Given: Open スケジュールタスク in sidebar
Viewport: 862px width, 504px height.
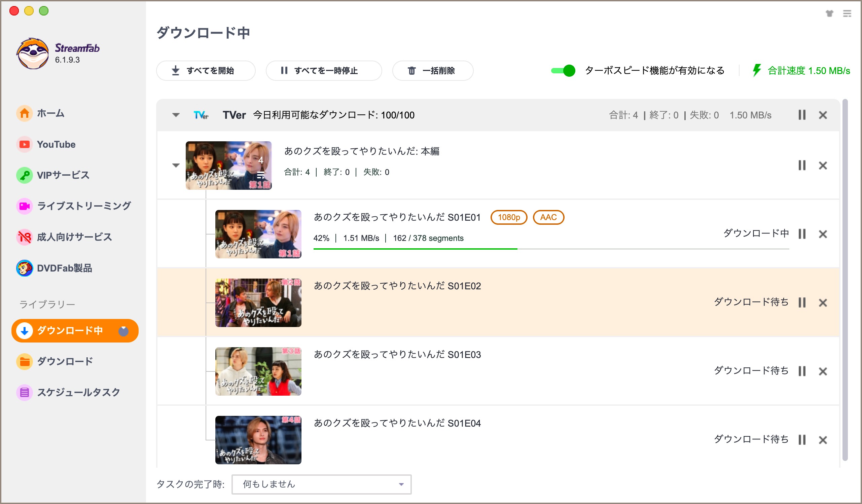Looking at the screenshot, I should coord(68,392).
